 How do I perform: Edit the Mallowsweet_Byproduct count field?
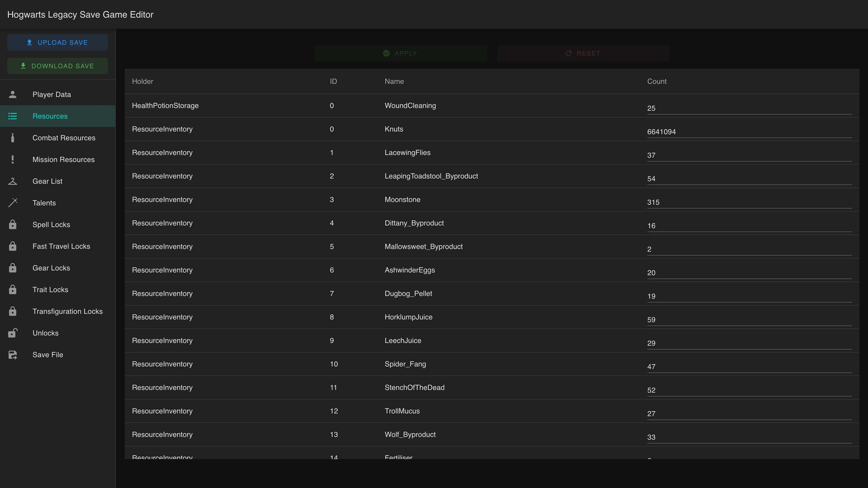[x=749, y=250]
